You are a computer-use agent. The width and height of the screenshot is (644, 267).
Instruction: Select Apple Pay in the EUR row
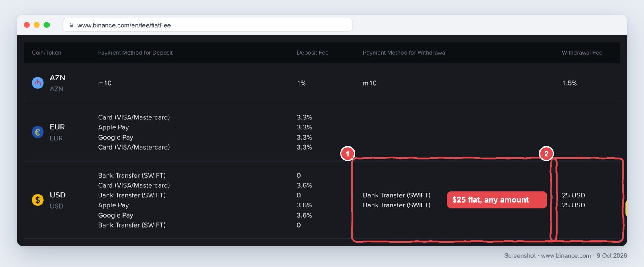(x=114, y=127)
